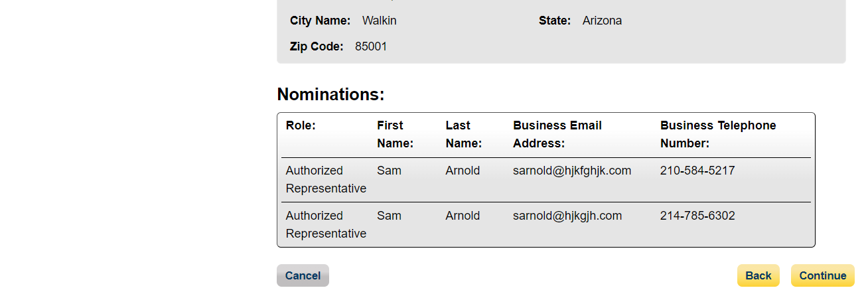Viewport: 868px width, 300px height.
Task: Click the Role column header
Action: coord(301,125)
